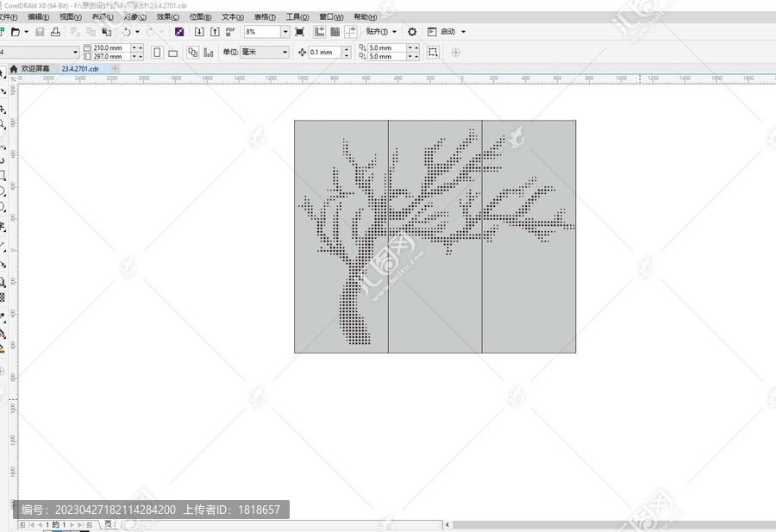Set the page to portrait orientation
776x532 pixels.
click(x=157, y=53)
